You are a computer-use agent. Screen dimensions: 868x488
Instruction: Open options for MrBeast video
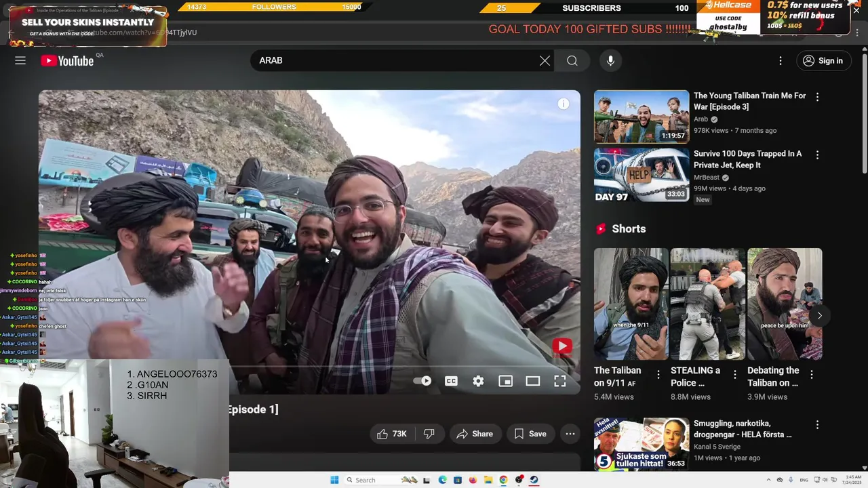(817, 155)
